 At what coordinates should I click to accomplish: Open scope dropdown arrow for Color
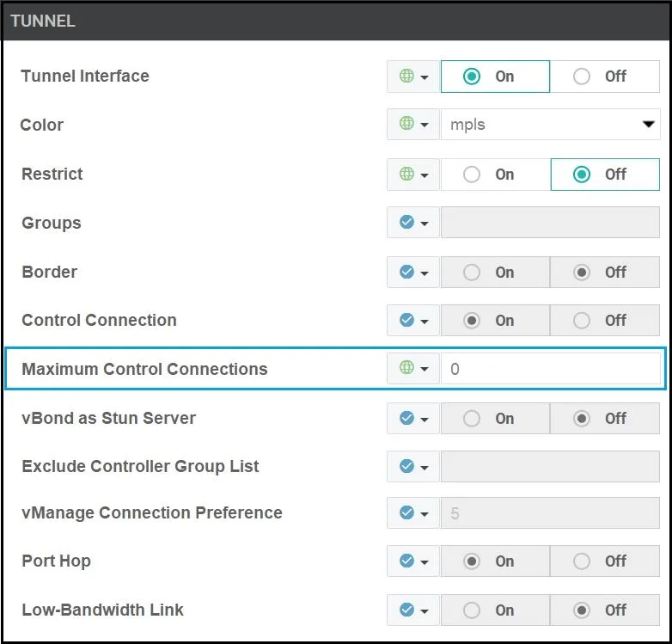[425, 125]
